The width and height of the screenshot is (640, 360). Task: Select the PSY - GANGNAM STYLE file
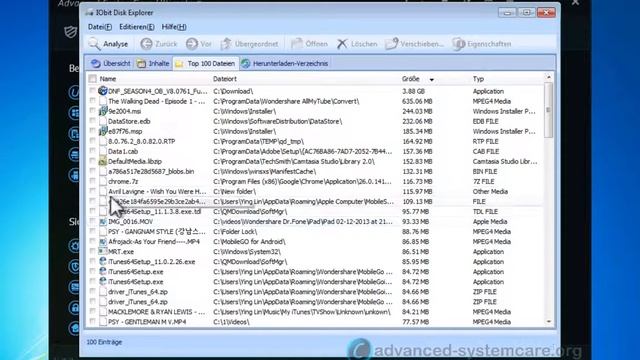coord(157,231)
